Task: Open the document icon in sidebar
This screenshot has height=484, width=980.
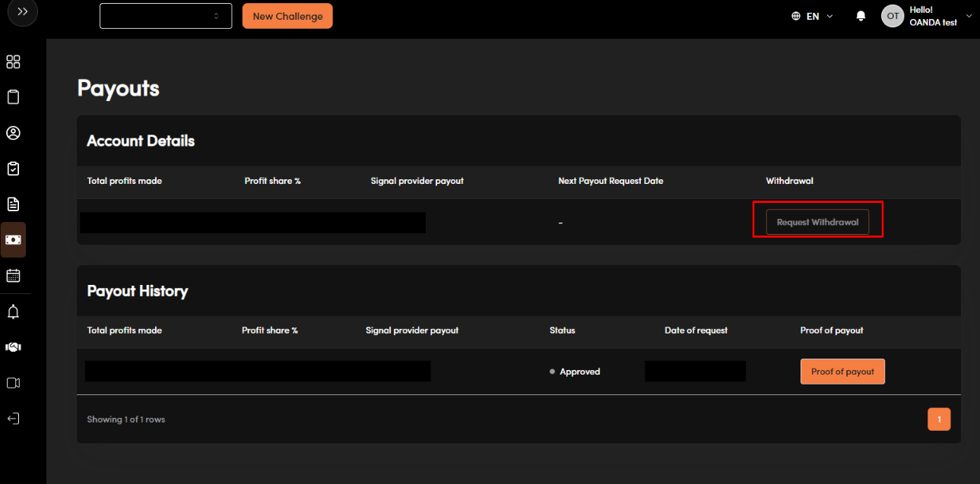Action: (x=13, y=204)
